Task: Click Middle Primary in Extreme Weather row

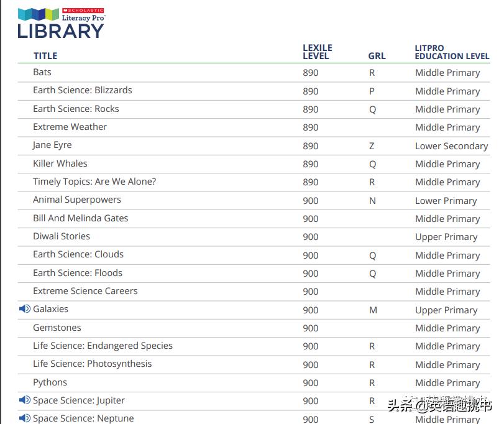Action: pyautogui.click(x=447, y=127)
